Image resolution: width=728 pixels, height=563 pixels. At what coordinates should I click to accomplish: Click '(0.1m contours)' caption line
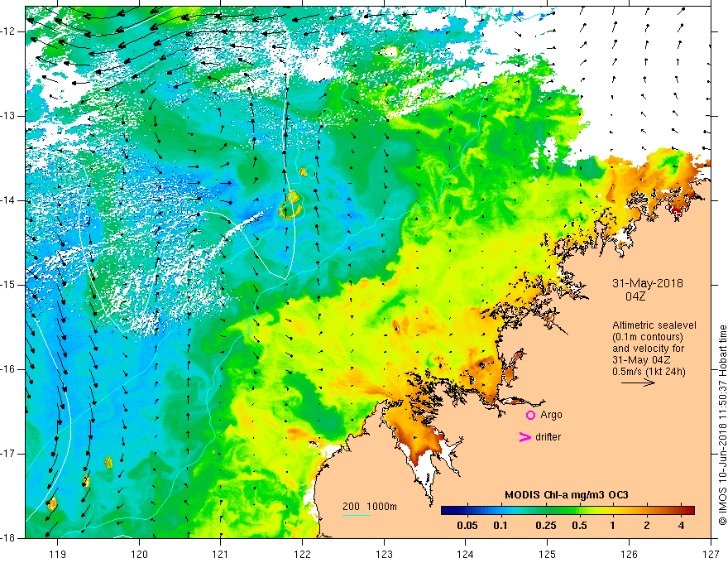point(648,337)
